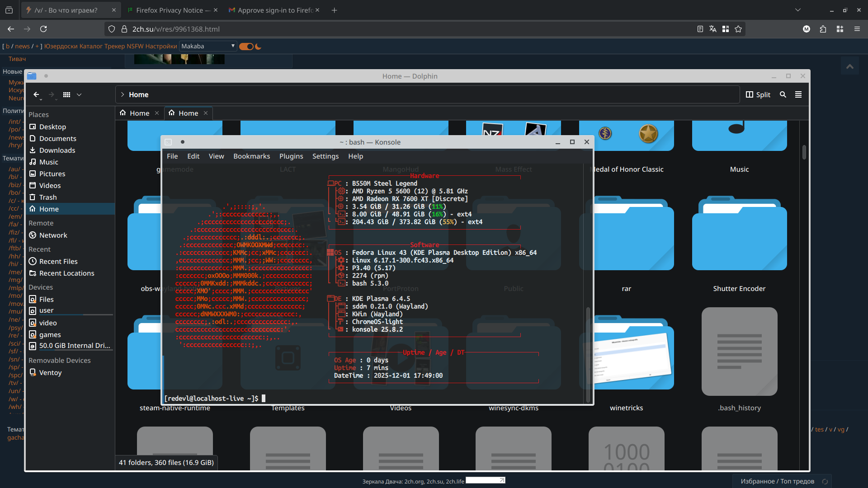Toggle Split view in Dolphin
The image size is (868, 488).
pyautogui.click(x=758, y=94)
